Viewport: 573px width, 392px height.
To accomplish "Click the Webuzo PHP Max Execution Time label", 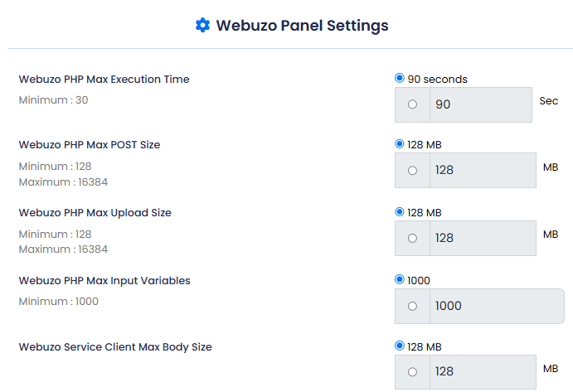I will [104, 80].
